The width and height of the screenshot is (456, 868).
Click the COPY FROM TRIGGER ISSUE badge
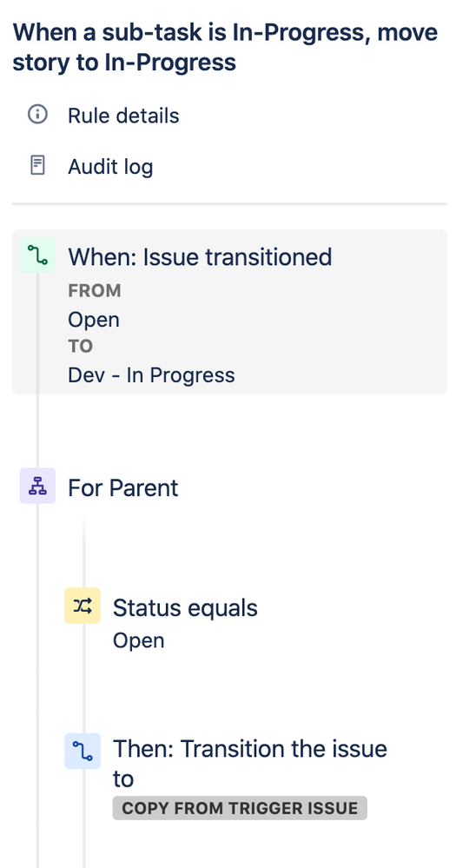pyautogui.click(x=240, y=808)
